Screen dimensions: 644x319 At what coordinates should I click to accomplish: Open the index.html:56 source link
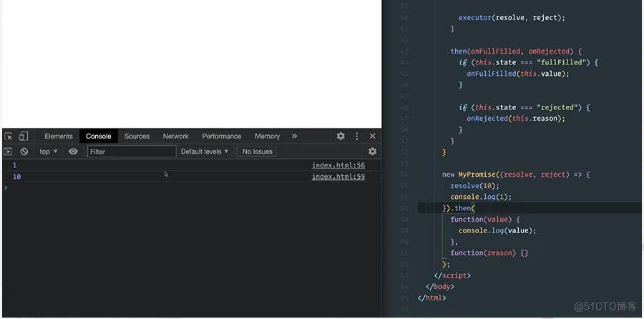click(x=338, y=165)
